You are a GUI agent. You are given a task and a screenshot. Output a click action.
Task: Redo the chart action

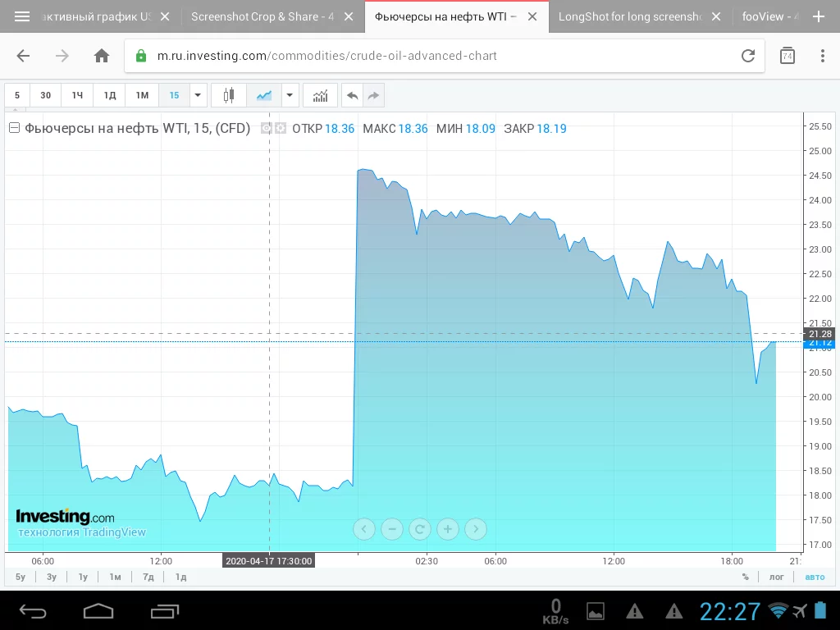[x=373, y=95]
